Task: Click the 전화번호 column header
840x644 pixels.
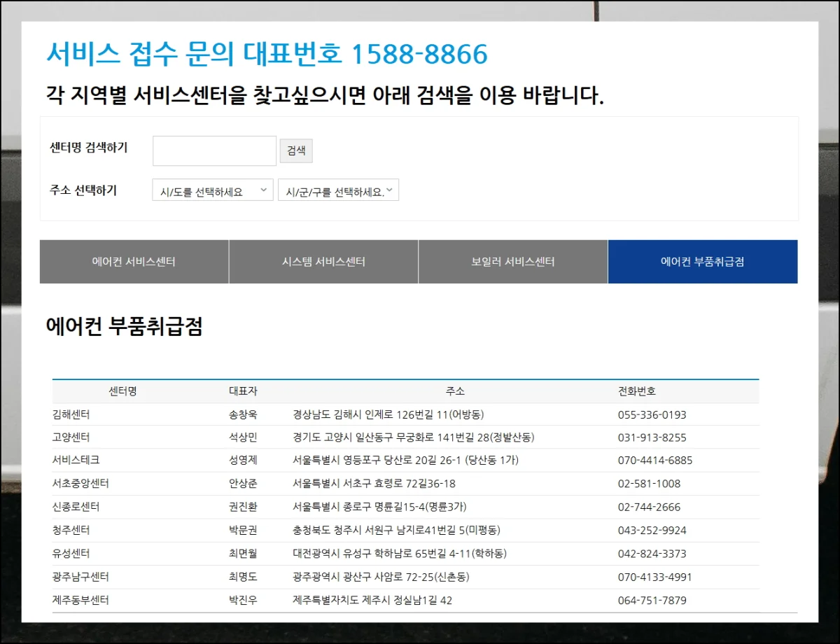Action: click(637, 391)
